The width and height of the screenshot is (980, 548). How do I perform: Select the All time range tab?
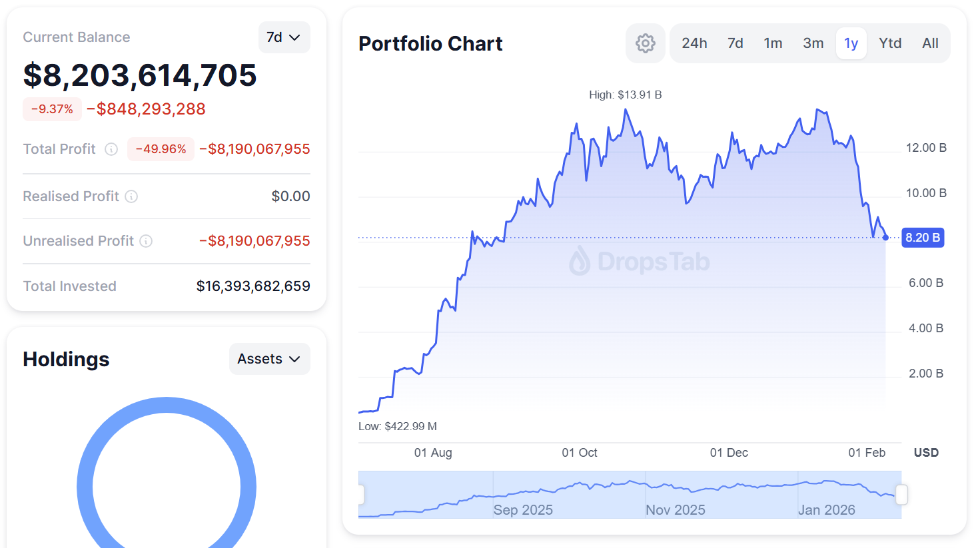(x=930, y=43)
